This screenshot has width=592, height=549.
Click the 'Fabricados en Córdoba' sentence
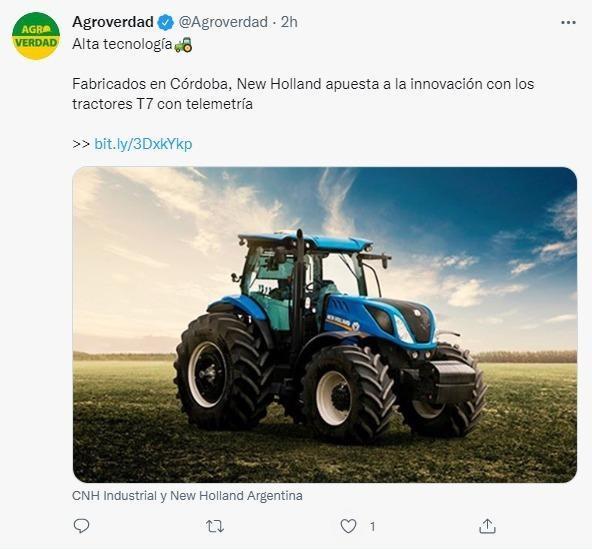[151, 83]
